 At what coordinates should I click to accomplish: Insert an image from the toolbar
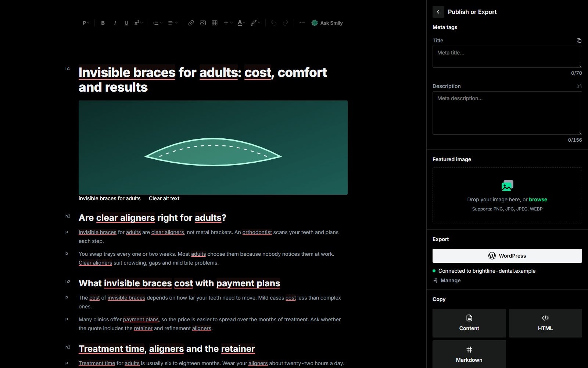tap(203, 23)
